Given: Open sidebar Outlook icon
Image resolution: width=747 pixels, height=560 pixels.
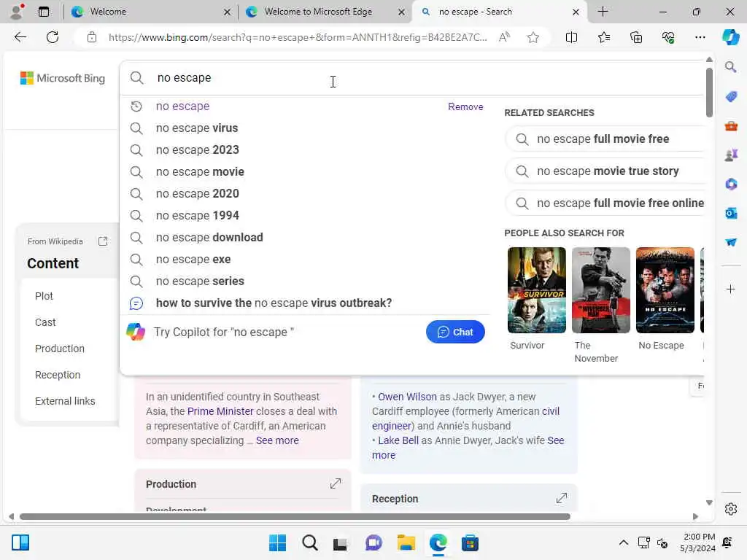Looking at the screenshot, I should tap(731, 213).
